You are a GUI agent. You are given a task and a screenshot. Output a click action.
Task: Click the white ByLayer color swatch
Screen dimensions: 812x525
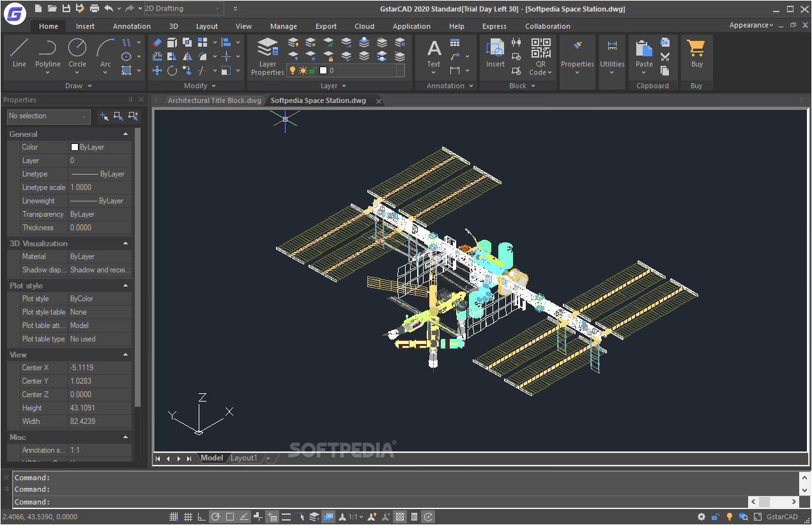click(74, 147)
